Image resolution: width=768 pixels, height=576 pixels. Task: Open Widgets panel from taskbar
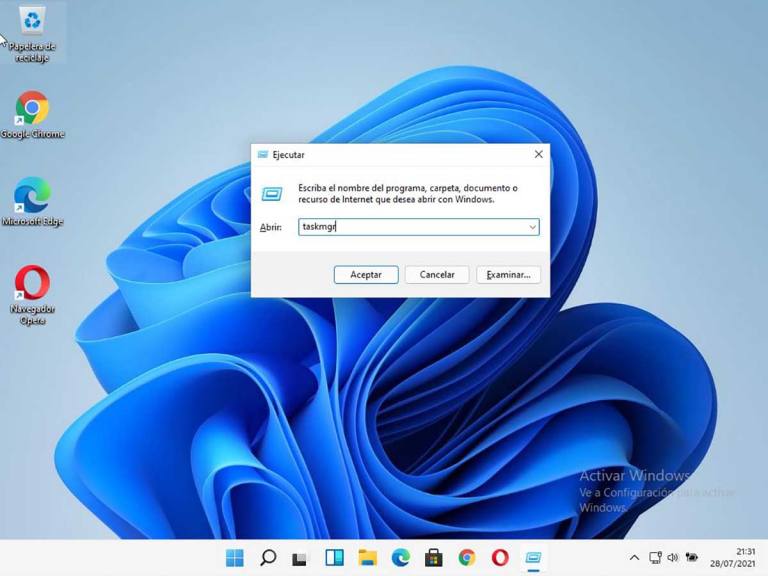335,557
